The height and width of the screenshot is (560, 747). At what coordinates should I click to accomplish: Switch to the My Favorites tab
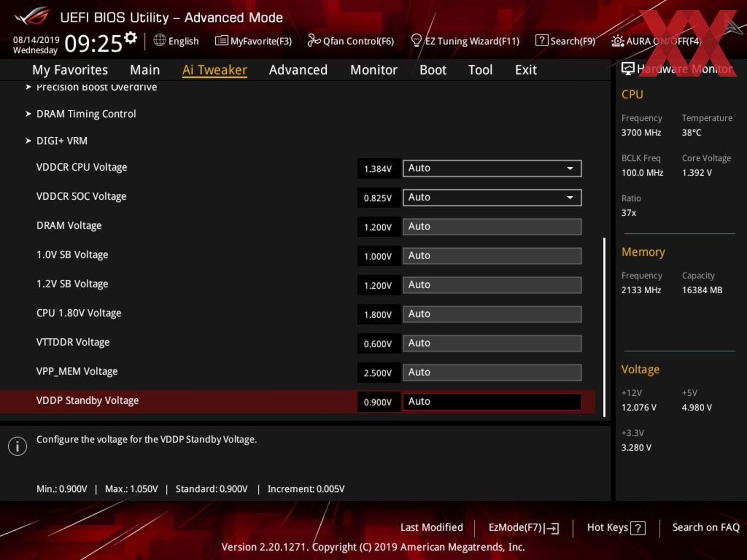(x=70, y=70)
